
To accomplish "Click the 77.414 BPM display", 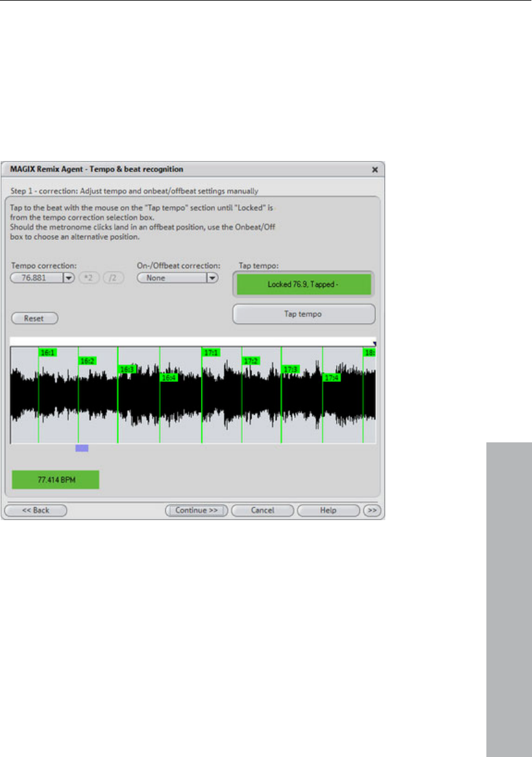I will click(55, 479).
